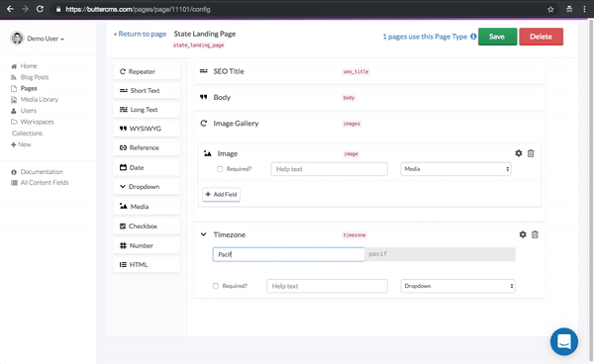Image resolution: width=594 pixels, height=364 pixels.
Task: Click info icon beside page type usage
Action: click(473, 37)
